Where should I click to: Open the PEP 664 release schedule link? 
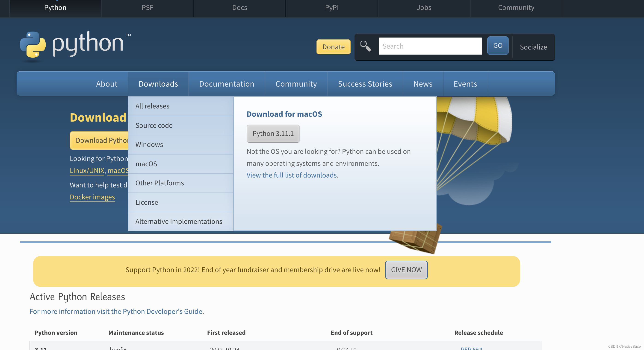472,348
